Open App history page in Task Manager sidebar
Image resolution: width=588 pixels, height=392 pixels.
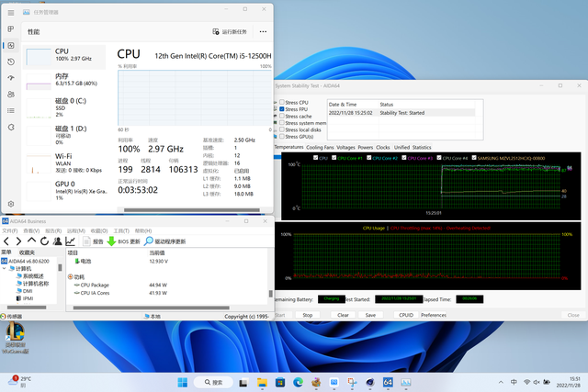click(x=10, y=62)
